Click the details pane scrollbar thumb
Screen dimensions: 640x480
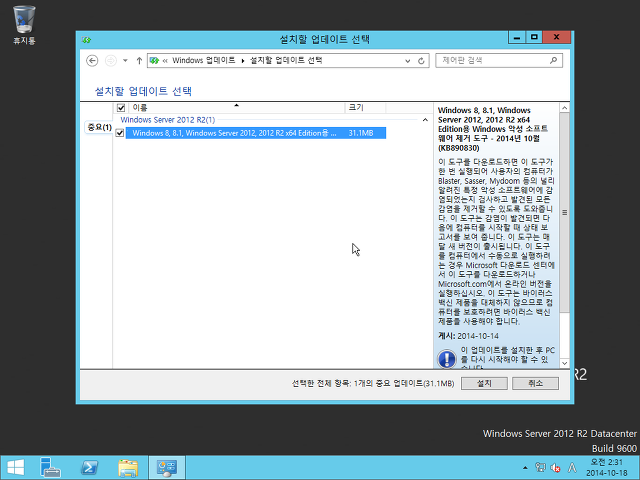[564, 213]
